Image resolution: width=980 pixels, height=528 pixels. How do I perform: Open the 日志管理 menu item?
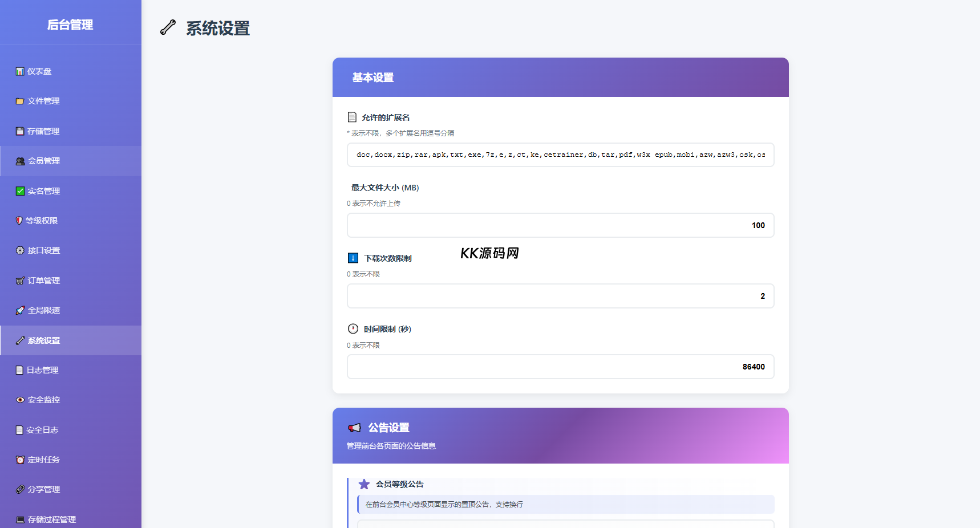coord(42,370)
